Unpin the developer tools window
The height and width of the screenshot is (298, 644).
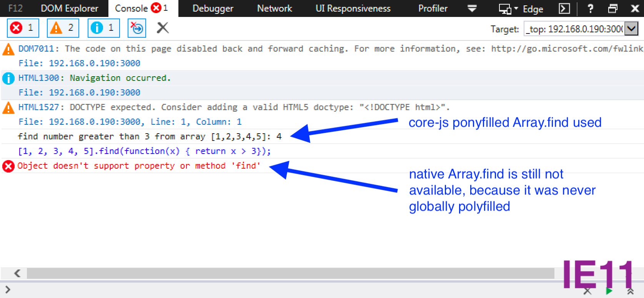[x=613, y=8]
